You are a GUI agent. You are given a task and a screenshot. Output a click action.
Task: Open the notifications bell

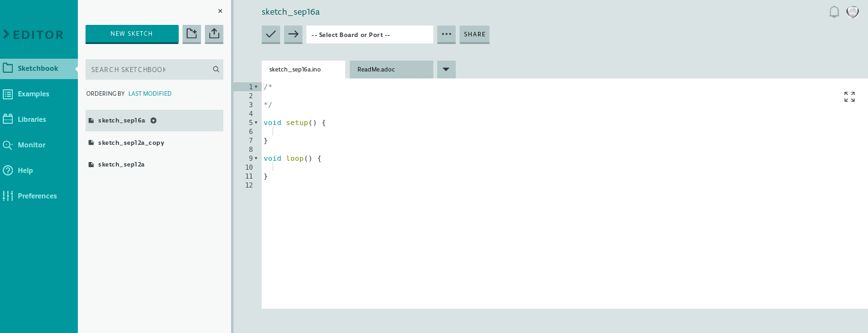coord(834,12)
